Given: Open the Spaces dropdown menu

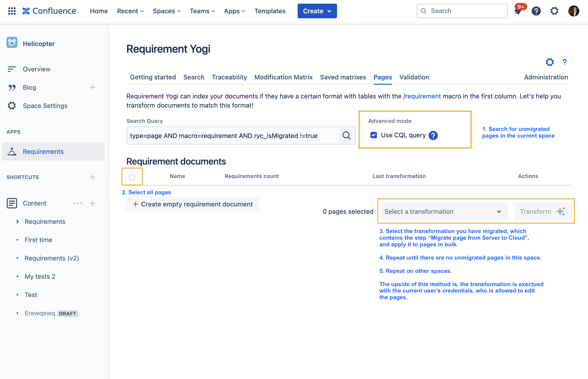Looking at the screenshot, I should tap(167, 11).
